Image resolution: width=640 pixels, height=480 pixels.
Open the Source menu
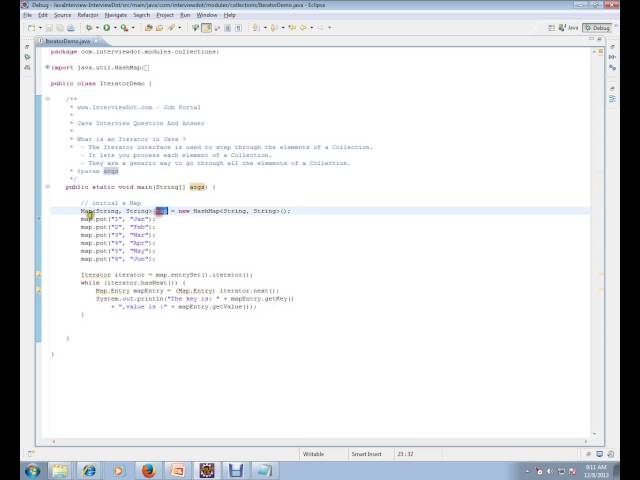tap(62, 15)
